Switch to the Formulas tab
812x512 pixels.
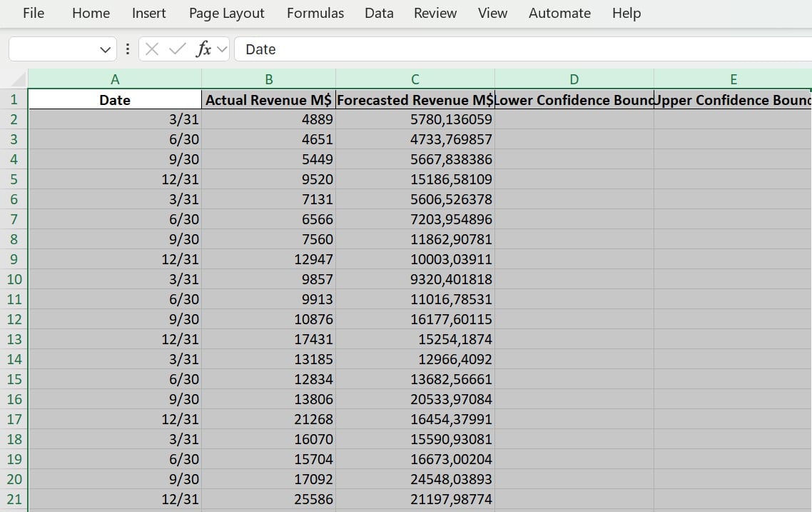pos(315,13)
